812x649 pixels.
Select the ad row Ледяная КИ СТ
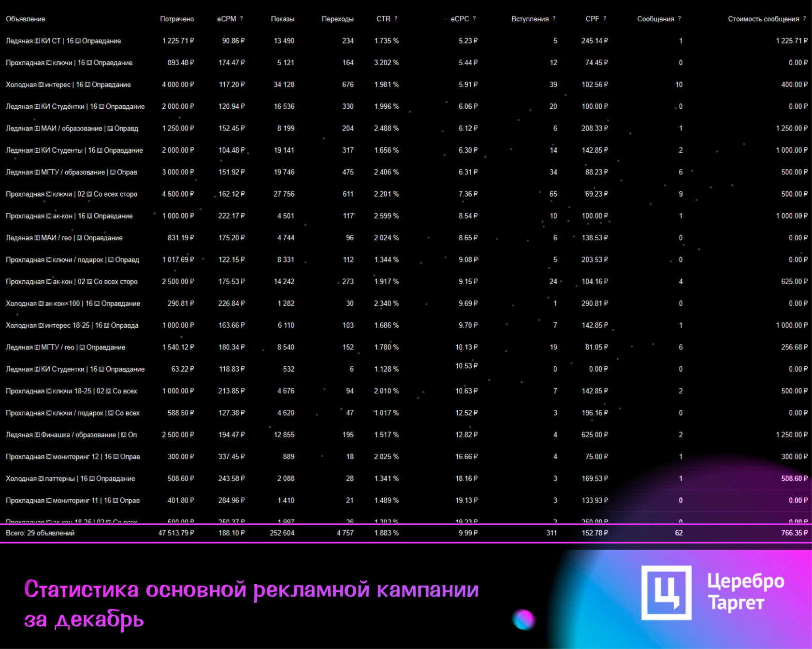pos(406,41)
